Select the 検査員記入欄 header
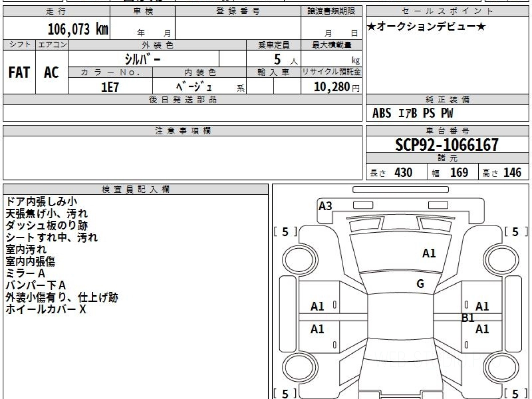Screen dimensions: 532x399 [x=136, y=189]
